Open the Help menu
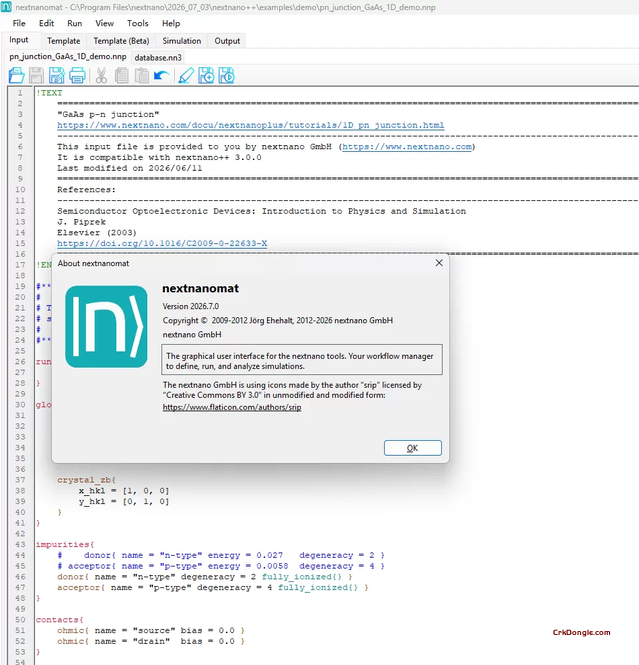 pyautogui.click(x=171, y=23)
